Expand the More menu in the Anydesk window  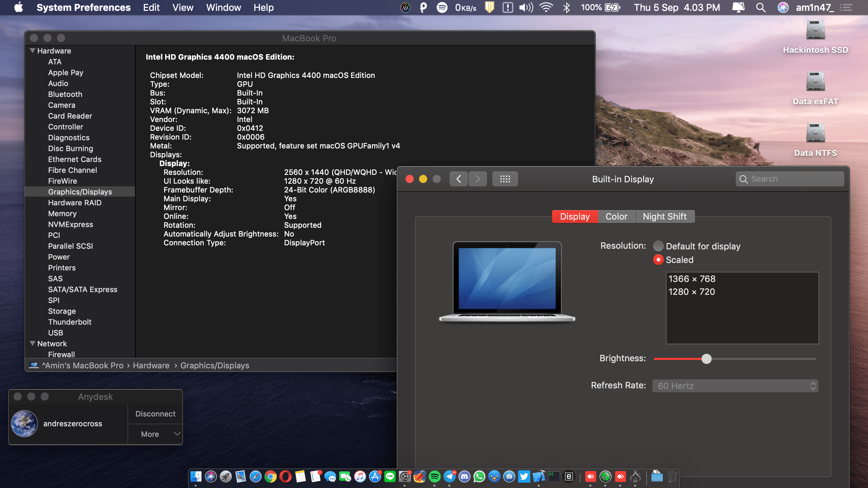tap(155, 434)
